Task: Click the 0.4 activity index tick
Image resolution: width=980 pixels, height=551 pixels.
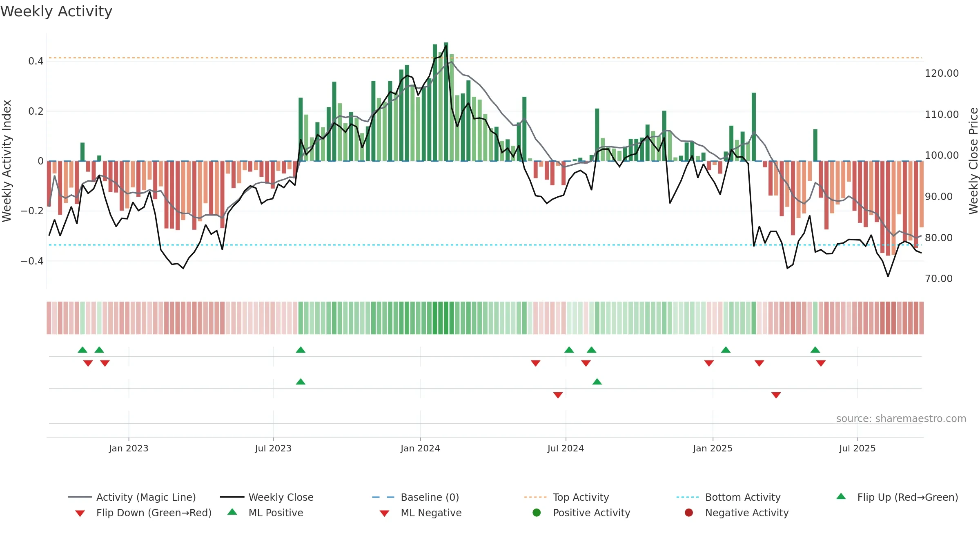Action: [36, 61]
